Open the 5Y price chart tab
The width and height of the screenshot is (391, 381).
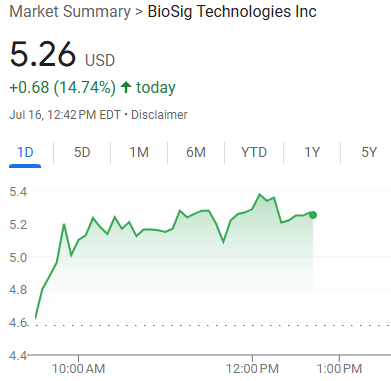coord(369,153)
